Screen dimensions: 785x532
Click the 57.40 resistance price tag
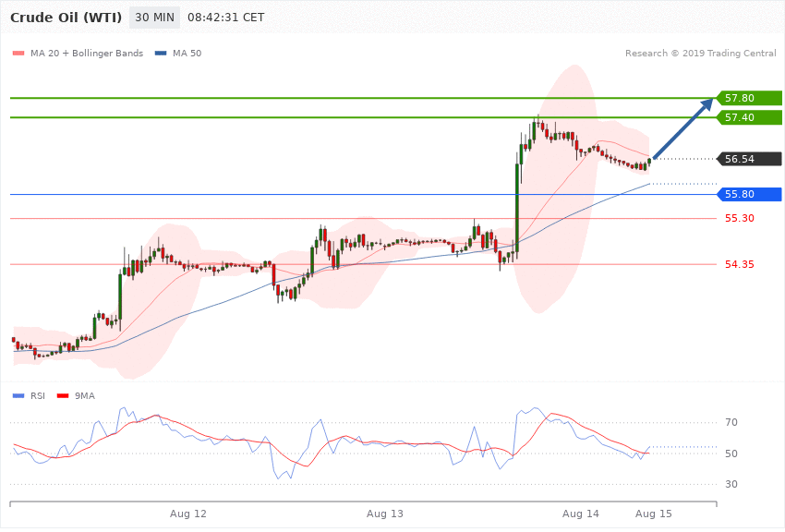point(749,117)
